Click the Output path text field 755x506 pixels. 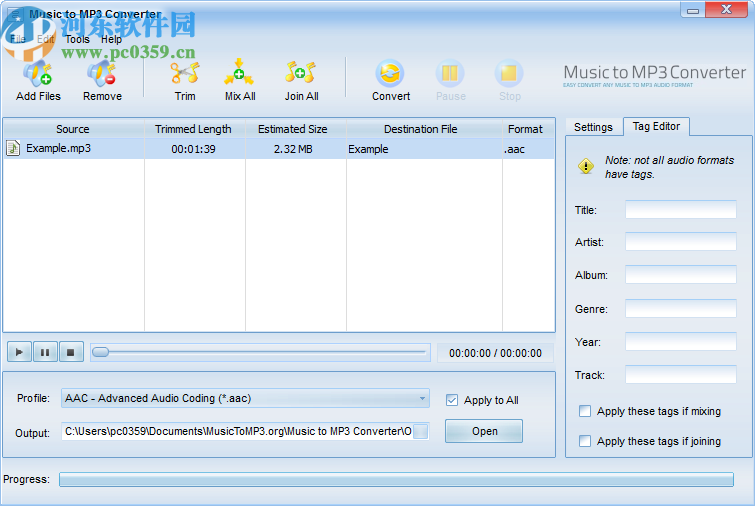237,431
